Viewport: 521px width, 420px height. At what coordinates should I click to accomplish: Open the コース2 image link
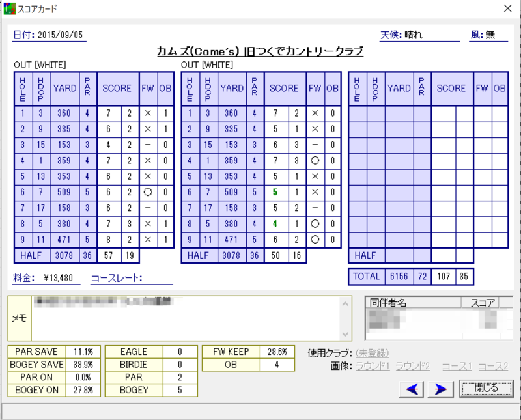click(x=493, y=366)
